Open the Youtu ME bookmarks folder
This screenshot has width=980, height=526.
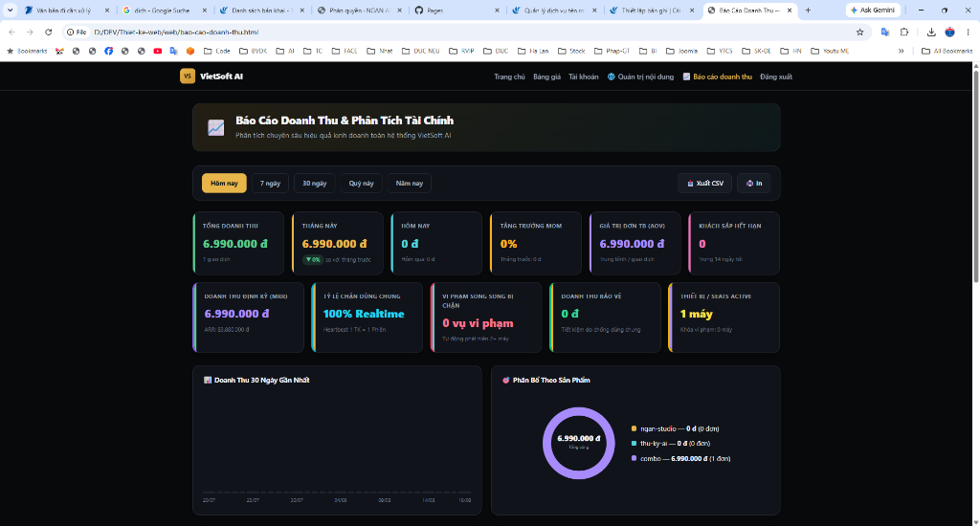tap(830, 52)
